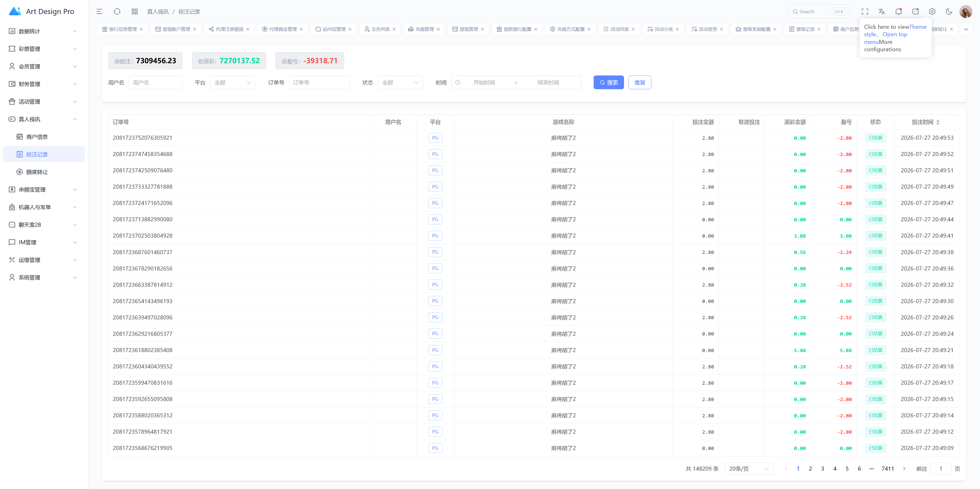
Task: Go to page 2
Action: pyautogui.click(x=810, y=469)
